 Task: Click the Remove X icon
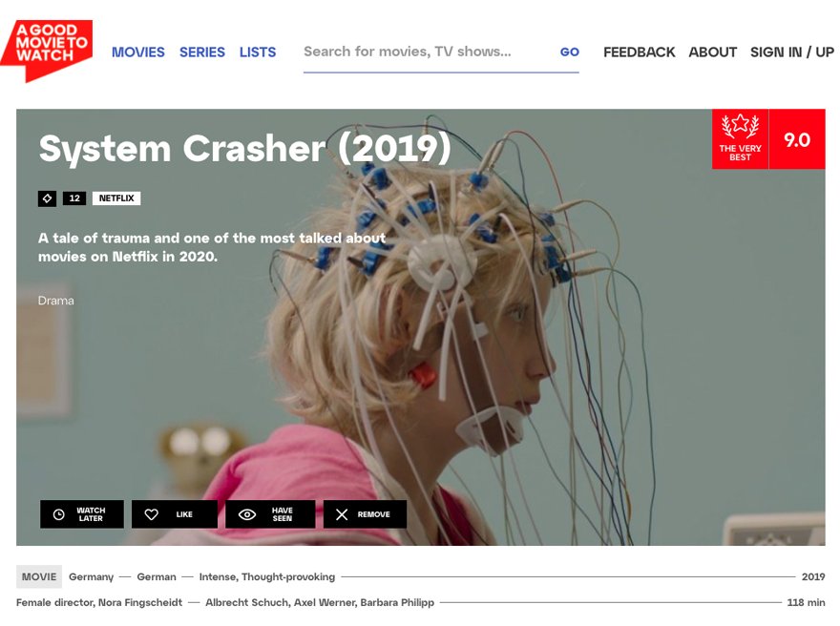[342, 514]
